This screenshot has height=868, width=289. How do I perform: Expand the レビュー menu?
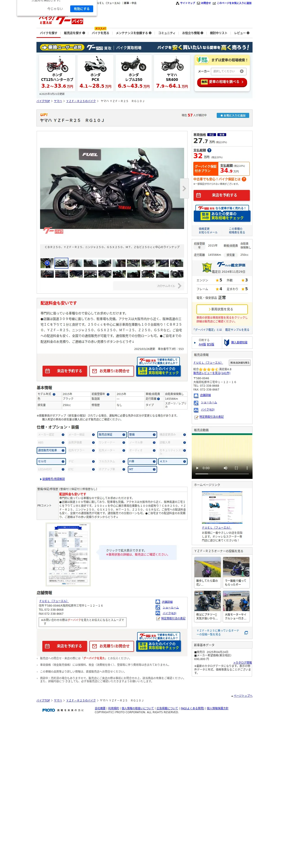[x=242, y=33]
